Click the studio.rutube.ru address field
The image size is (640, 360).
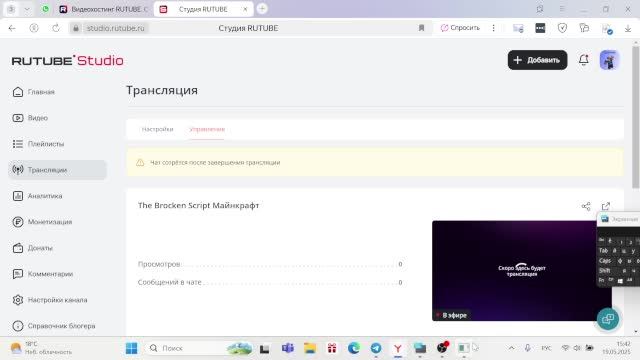[x=116, y=28]
